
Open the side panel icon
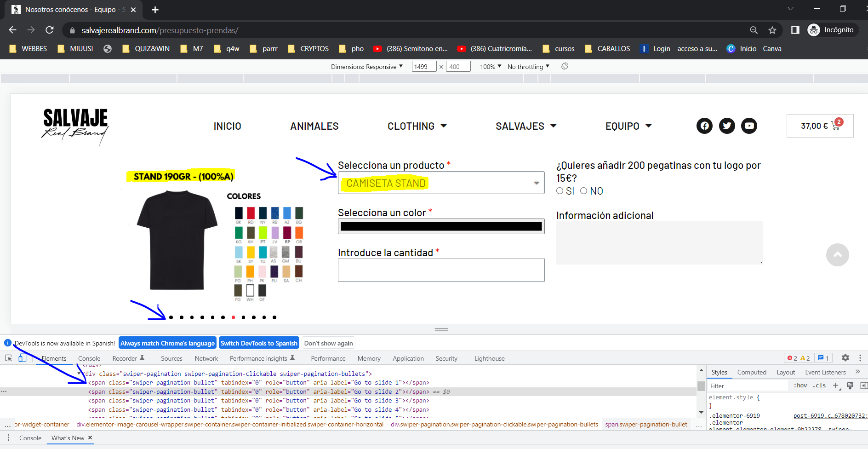pyautogui.click(x=795, y=30)
